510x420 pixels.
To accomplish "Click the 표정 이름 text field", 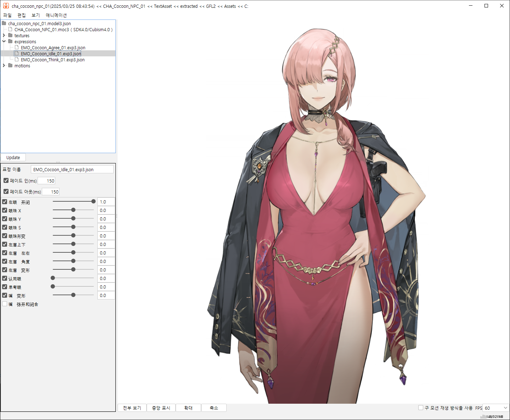I will [72, 169].
